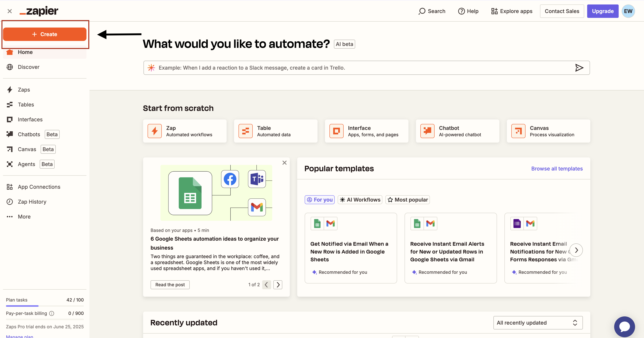Click the Interfaces sidebar icon
The height and width of the screenshot is (338, 644).
(10, 119)
